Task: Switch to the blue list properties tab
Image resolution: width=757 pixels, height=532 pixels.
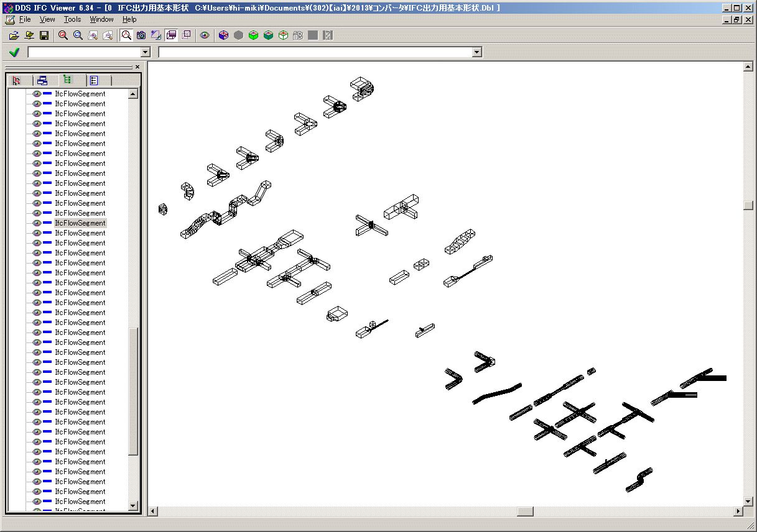Action: (94, 80)
